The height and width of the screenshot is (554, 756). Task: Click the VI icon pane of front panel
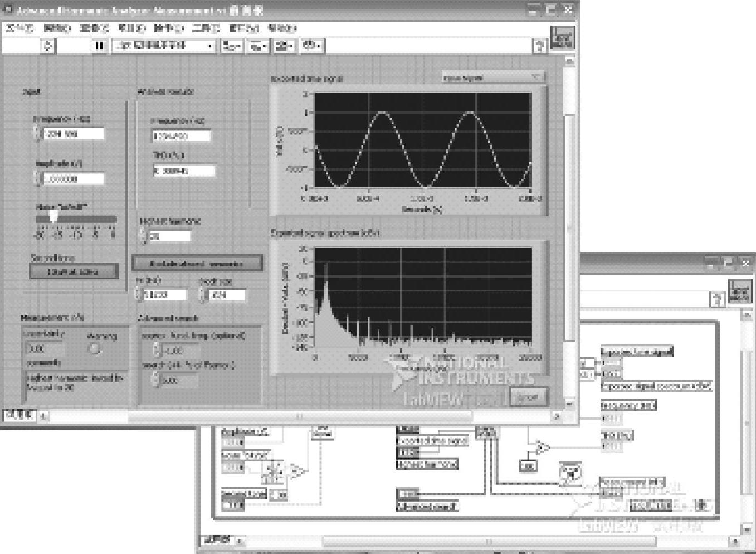pos(562,38)
